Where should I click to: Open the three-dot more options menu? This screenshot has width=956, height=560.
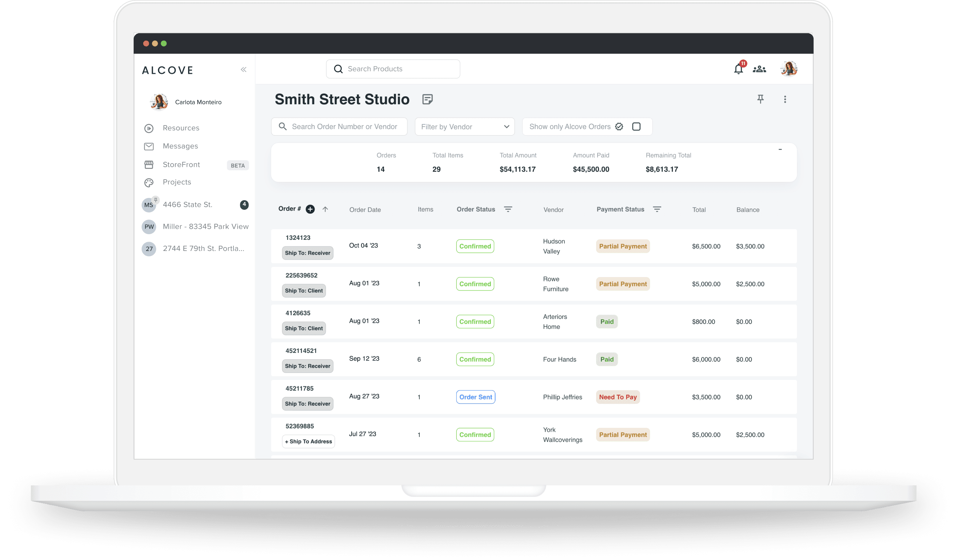(785, 99)
